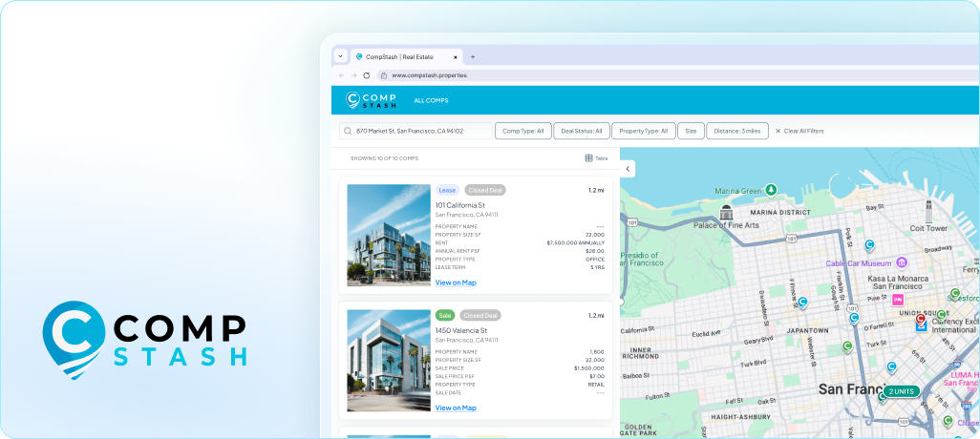Clear All Filters

coord(799,131)
